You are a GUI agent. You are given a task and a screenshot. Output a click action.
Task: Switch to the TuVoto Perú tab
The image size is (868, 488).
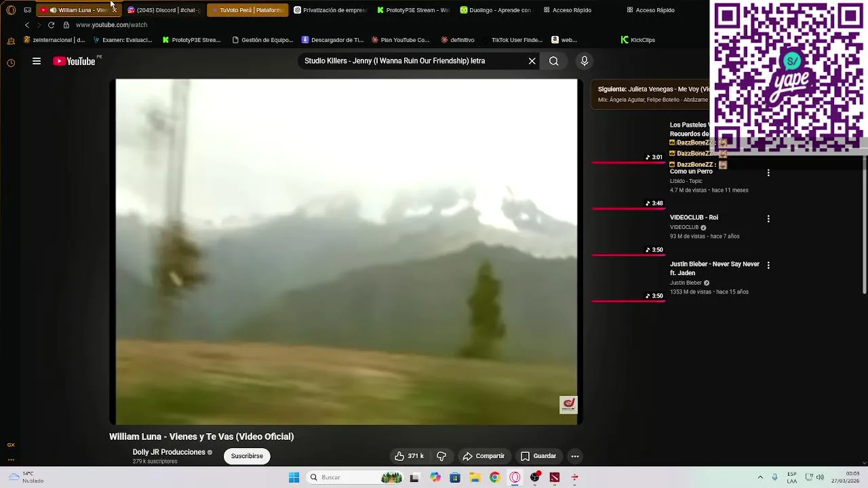click(248, 10)
